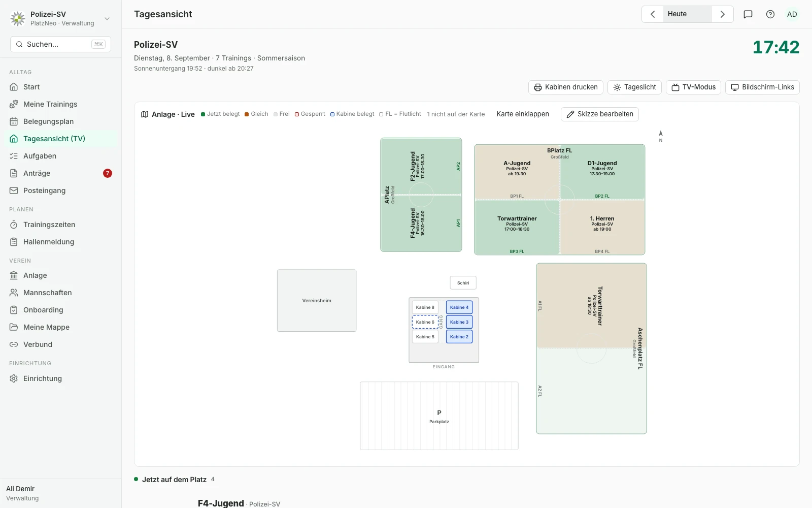This screenshot has height=508, width=812.
Task: Click the Polizei-SV club logo
Action: 18,19
